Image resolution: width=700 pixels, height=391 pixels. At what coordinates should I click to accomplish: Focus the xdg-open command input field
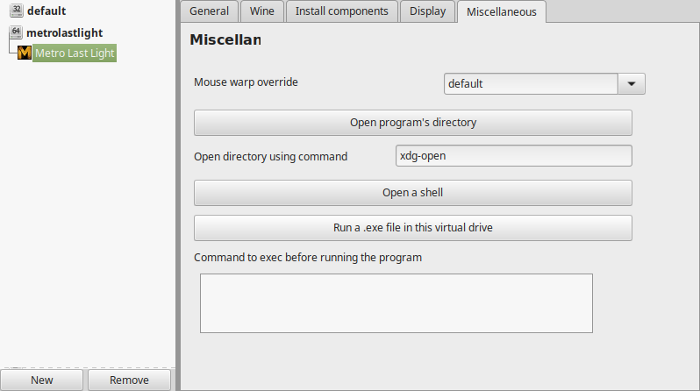[x=514, y=156]
